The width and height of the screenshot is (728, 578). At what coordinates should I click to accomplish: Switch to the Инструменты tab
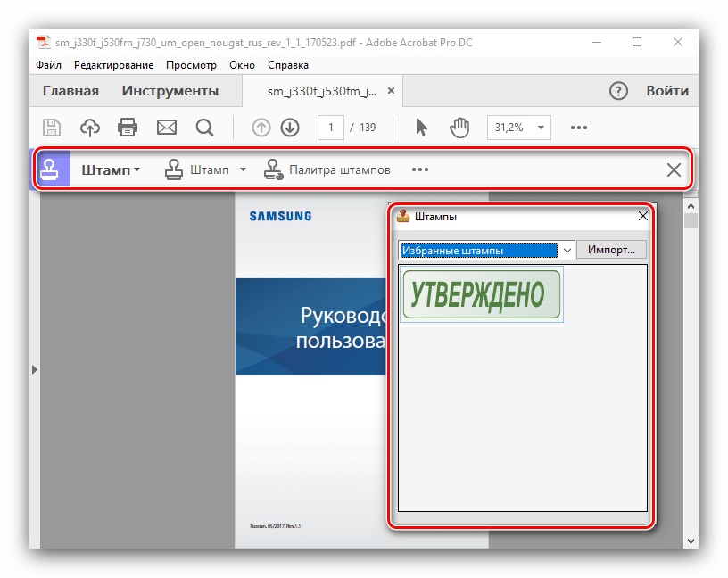coord(170,91)
